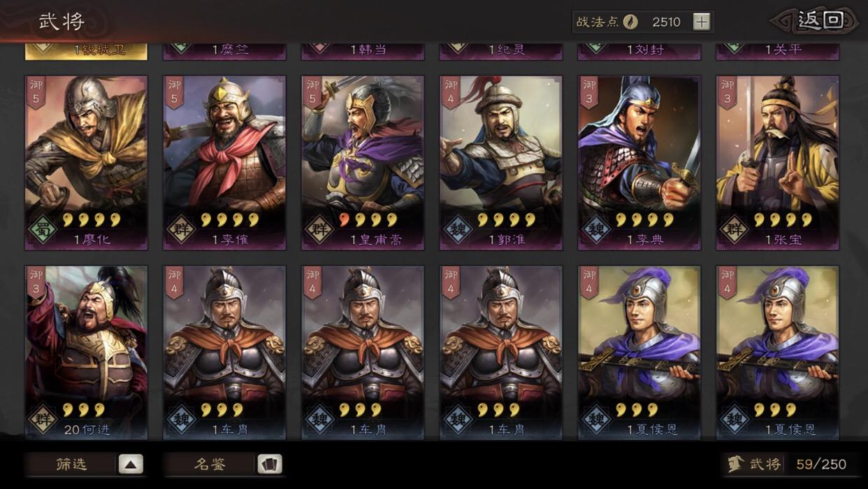
Task: Click the 魏 faction badge on 郭淮
Action: (456, 229)
